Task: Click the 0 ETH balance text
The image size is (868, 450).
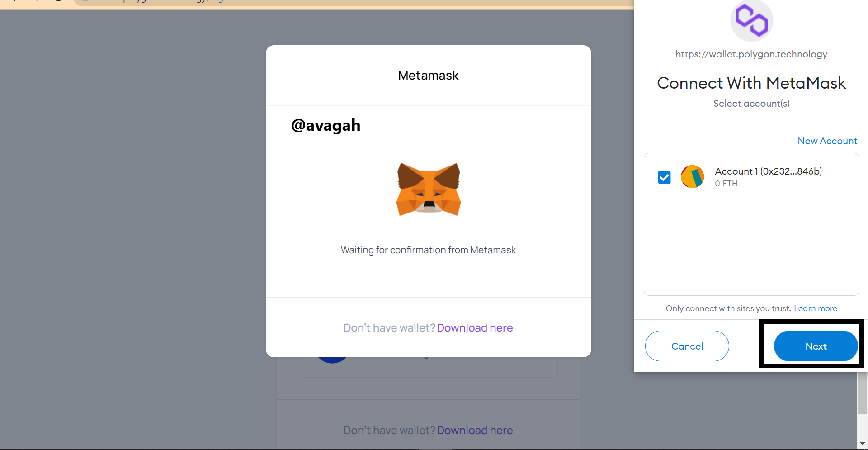Action: pos(726,184)
